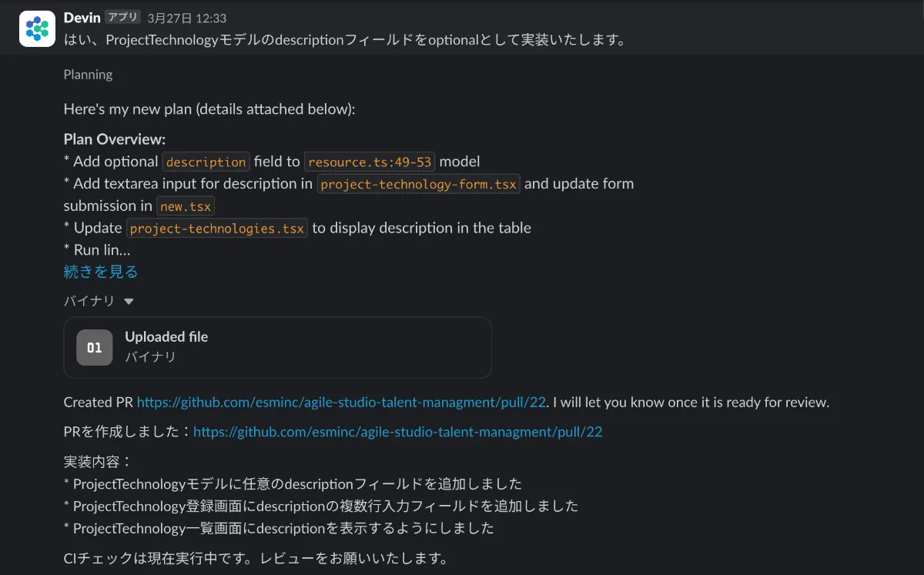Collapse the バイナリ attachment triangle
This screenshot has width=924, height=575.
pyautogui.click(x=129, y=302)
